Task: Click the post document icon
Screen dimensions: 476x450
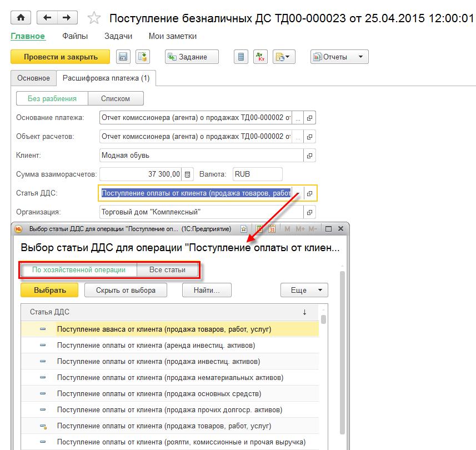Action: 143,57
